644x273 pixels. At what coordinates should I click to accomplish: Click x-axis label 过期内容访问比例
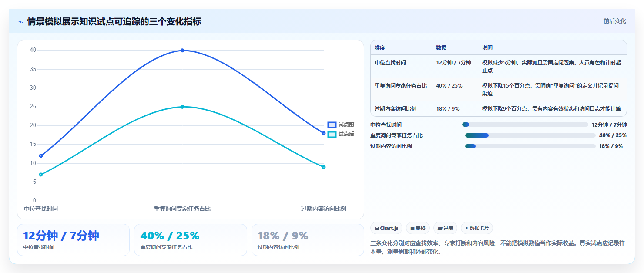[x=324, y=209]
